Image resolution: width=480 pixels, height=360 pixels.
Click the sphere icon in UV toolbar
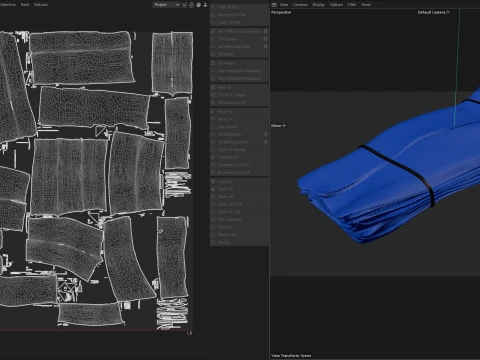pos(199,5)
